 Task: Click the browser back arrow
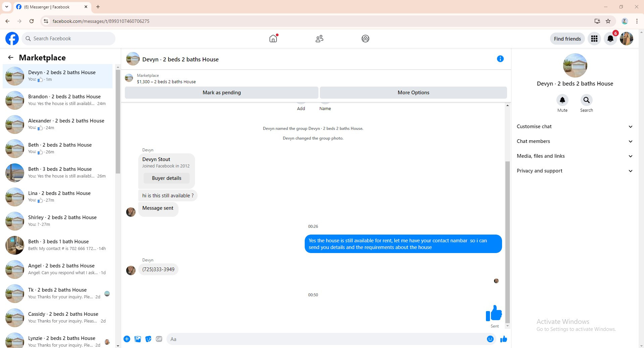coord(7,21)
